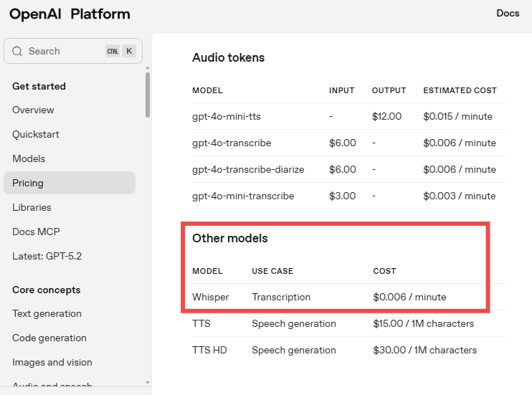Open Docs MCP sidebar link

tap(36, 232)
